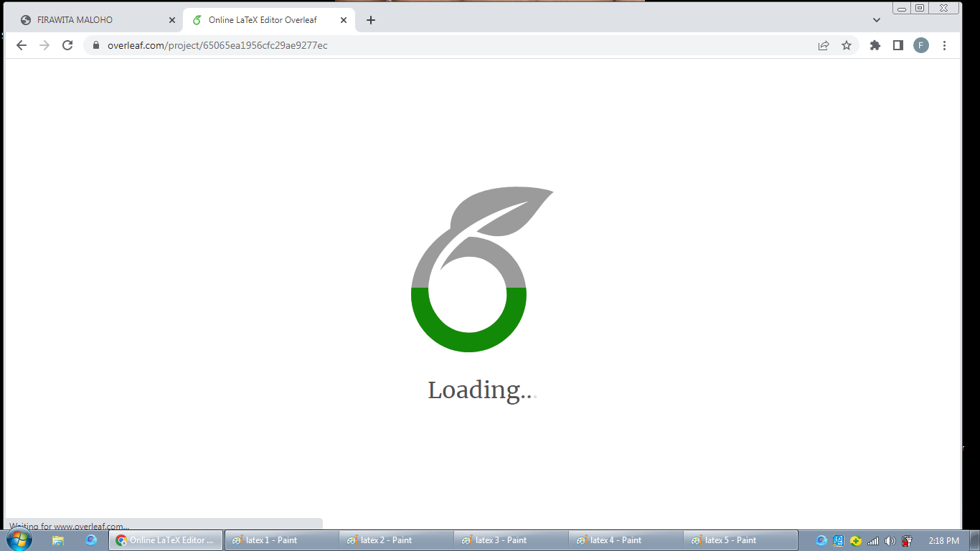Launch the pinned browser icon beside Explorer

91,540
